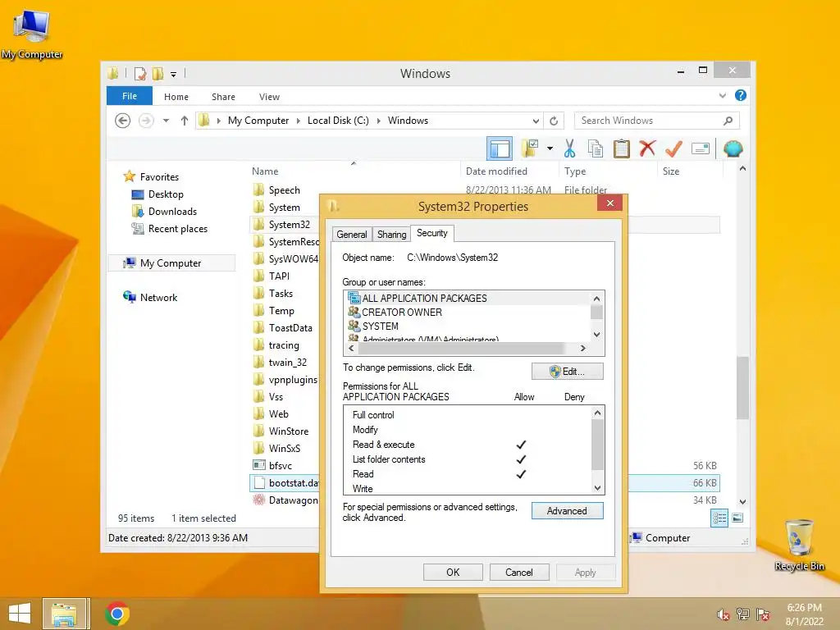
Task: Open File Explorer from the taskbar
Action: (x=64, y=614)
